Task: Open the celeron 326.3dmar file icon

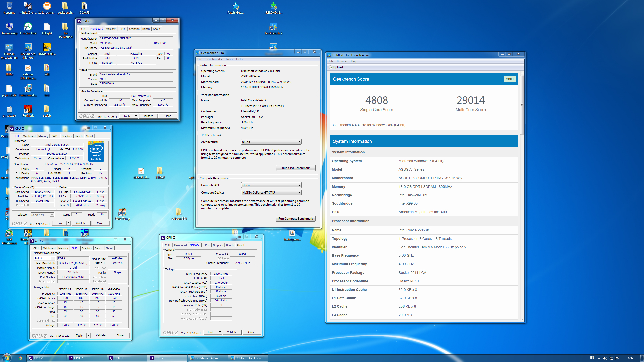Action: coord(28,72)
